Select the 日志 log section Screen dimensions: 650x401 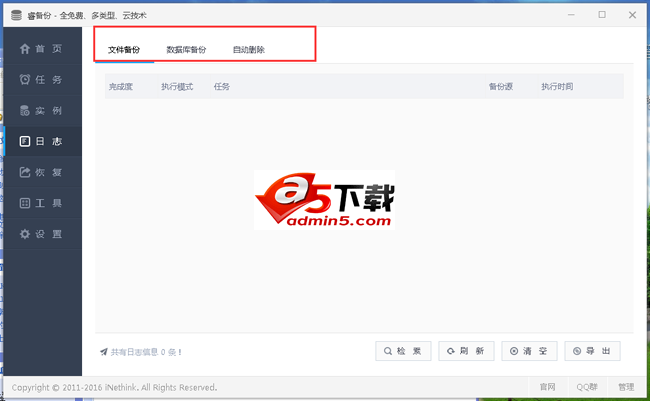(42, 141)
